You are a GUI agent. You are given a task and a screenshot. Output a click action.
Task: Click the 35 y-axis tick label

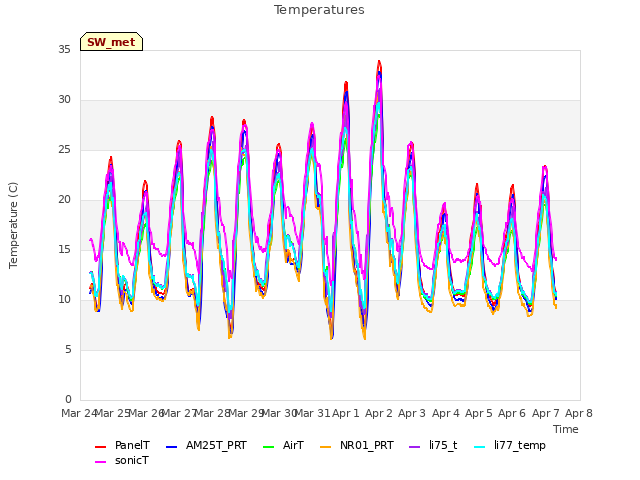(64, 50)
